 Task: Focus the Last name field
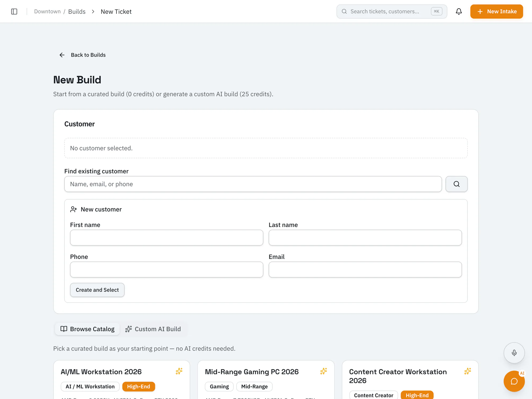[x=365, y=238]
